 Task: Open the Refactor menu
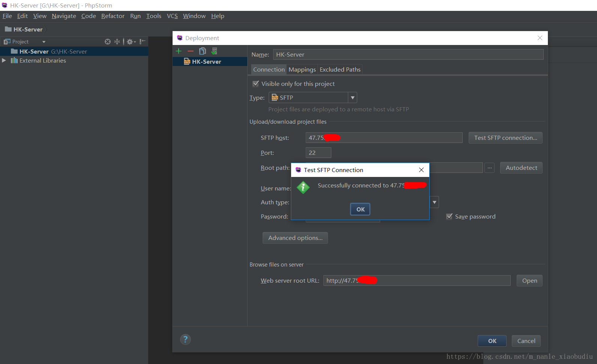tap(113, 16)
